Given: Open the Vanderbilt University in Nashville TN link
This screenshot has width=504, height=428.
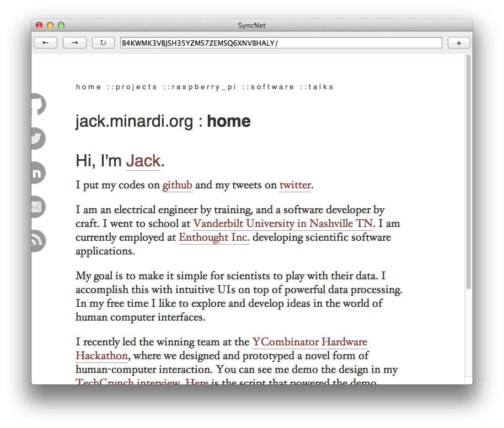Looking at the screenshot, I should 283,224.
